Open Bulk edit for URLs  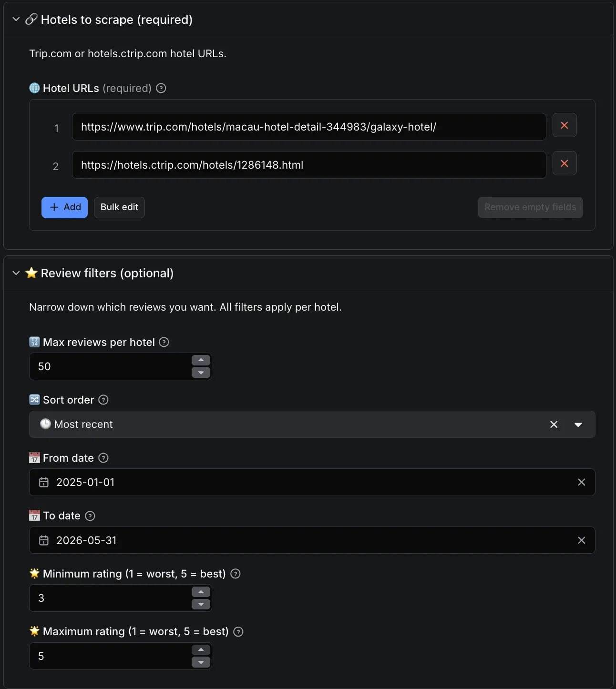pyautogui.click(x=119, y=207)
